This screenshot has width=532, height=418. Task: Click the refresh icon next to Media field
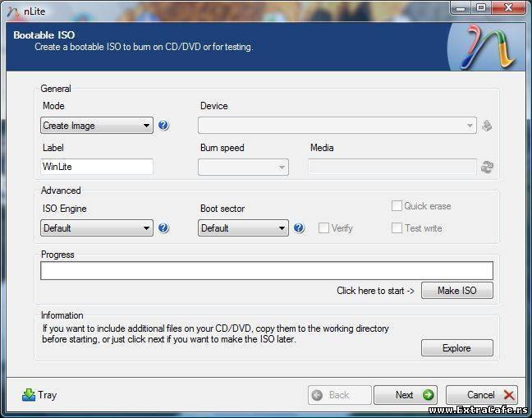[487, 167]
